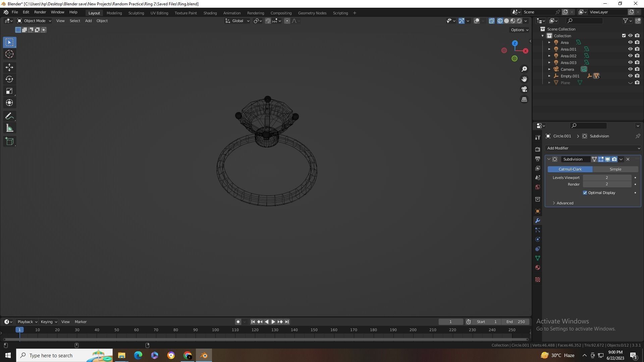Select Catmull-Clark subdivision type

(x=570, y=169)
